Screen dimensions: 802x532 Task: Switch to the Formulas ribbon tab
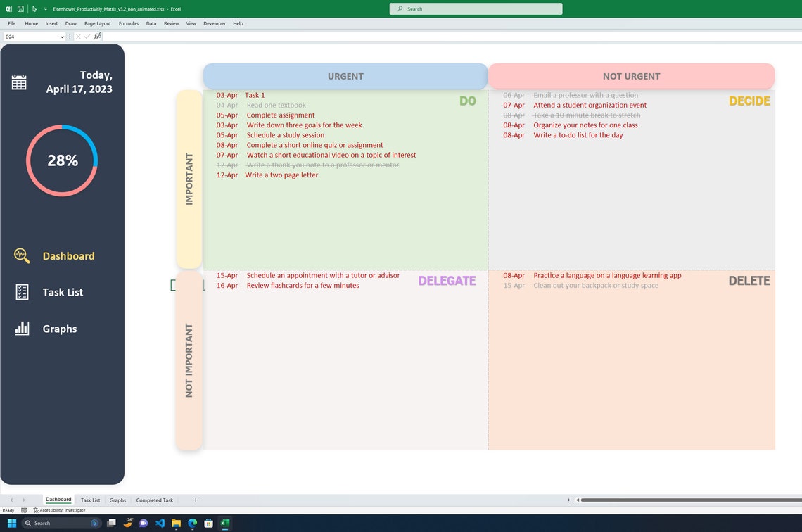pos(128,23)
